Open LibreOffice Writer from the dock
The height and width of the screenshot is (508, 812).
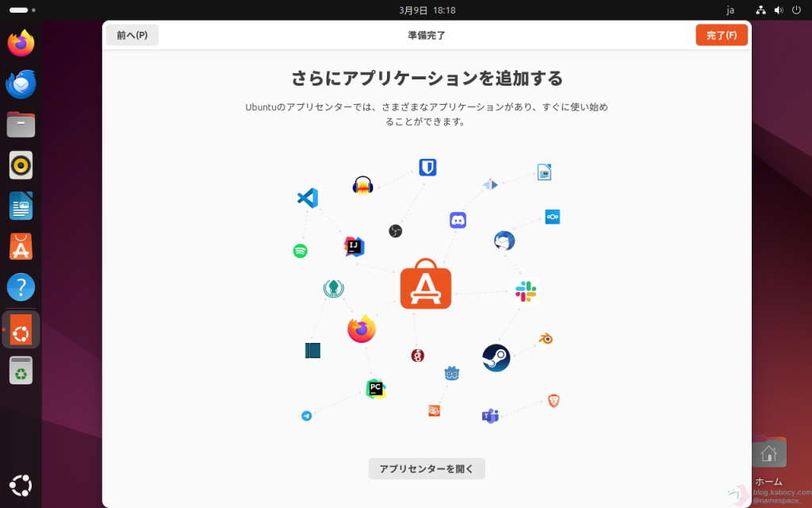click(21, 206)
